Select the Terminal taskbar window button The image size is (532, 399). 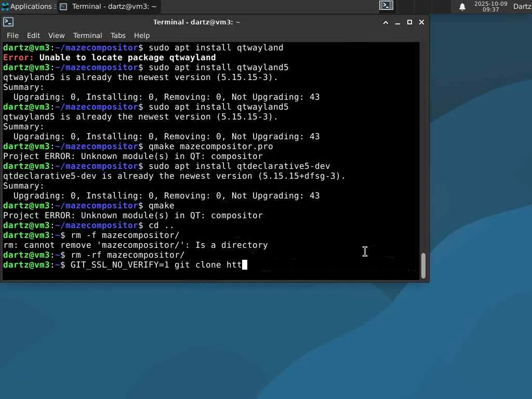[x=109, y=6]
